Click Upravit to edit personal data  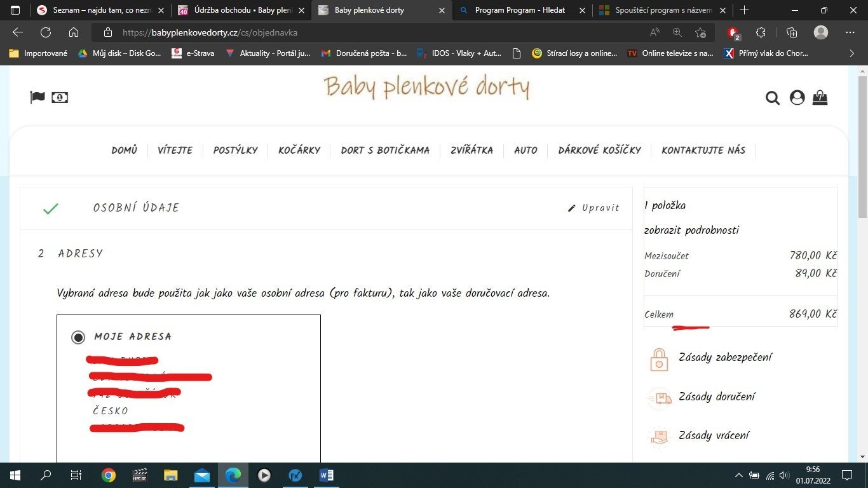click(x=600, y=208)
